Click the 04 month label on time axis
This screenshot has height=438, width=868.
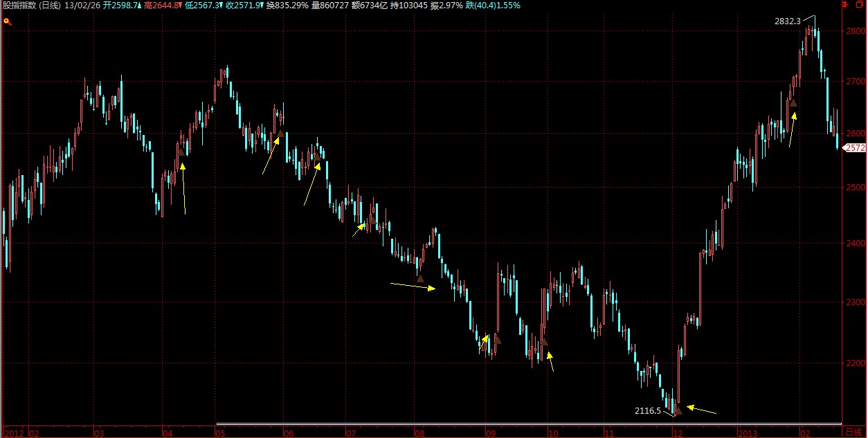coord(168,432)
